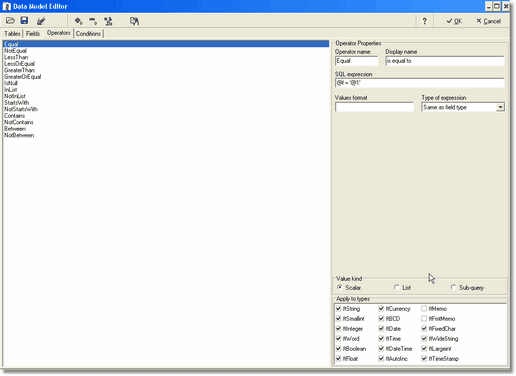Switch to the Tables tab

12,34
